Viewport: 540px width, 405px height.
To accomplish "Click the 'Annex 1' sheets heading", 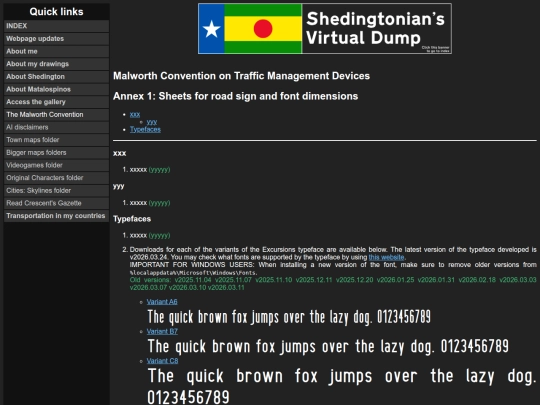I will click(236, 96).
